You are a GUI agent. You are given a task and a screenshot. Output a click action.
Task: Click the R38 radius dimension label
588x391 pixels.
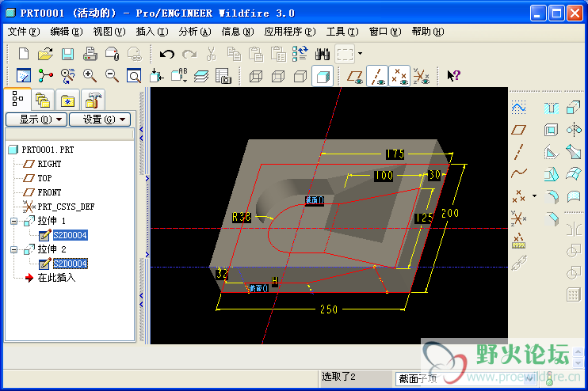pyautogui.click(x=242, y=216)
